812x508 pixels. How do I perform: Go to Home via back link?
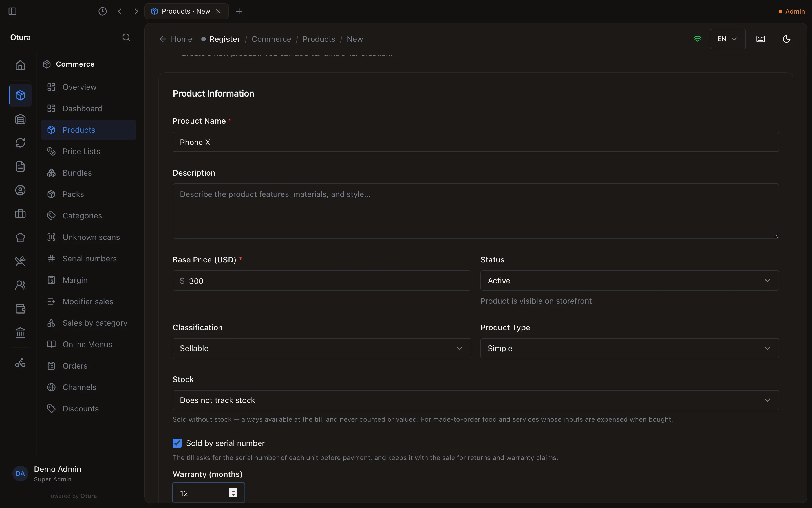coord(176,39)
